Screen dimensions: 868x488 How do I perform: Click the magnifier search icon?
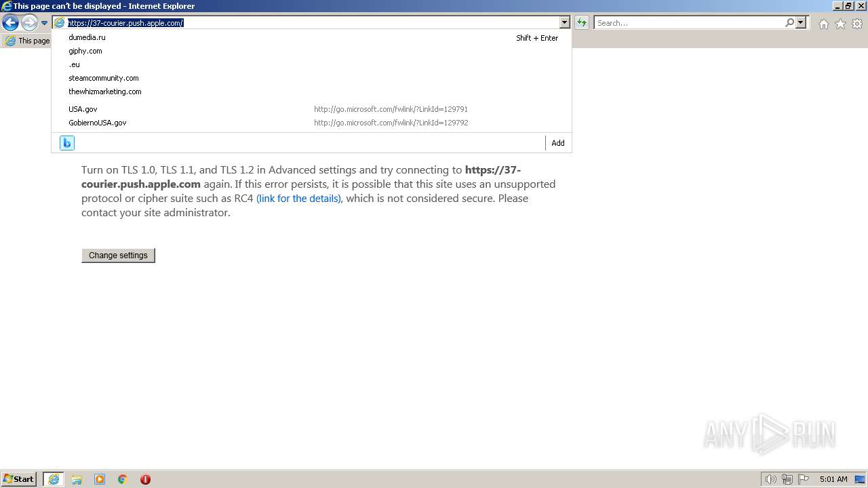point(789,22)
